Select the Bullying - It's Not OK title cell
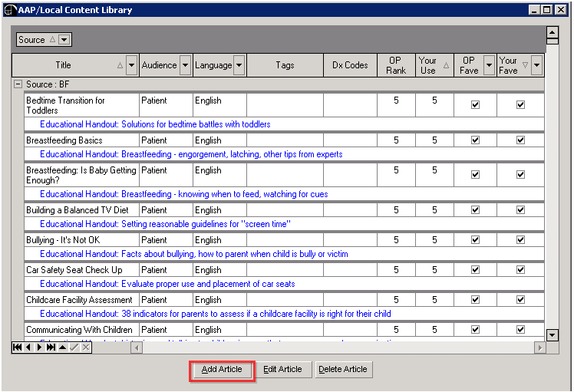 click(81, 240)
